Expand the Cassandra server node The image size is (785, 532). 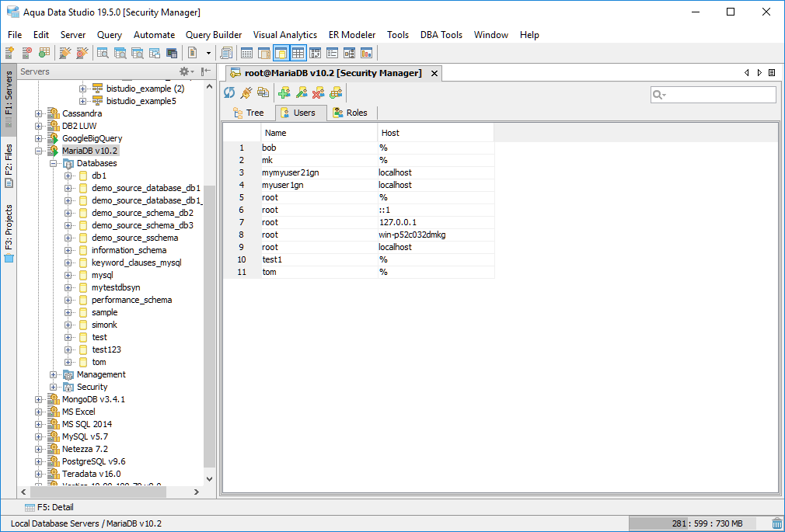pos(39,113)
